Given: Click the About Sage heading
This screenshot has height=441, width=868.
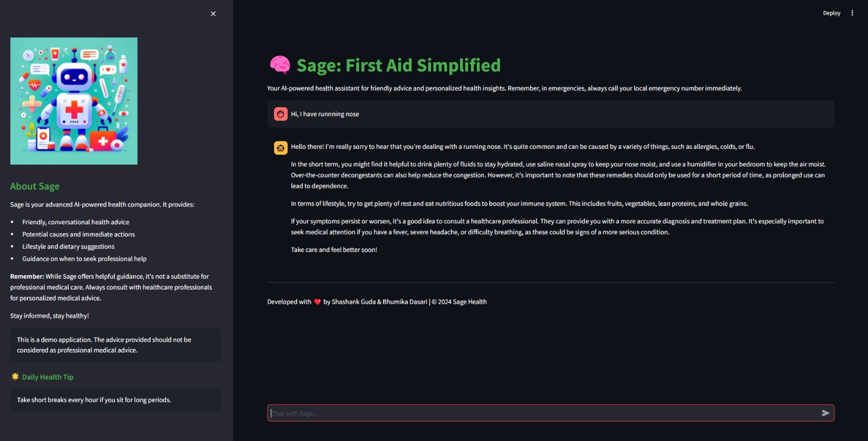Looking at the screenshot, I should click(35, 186).
